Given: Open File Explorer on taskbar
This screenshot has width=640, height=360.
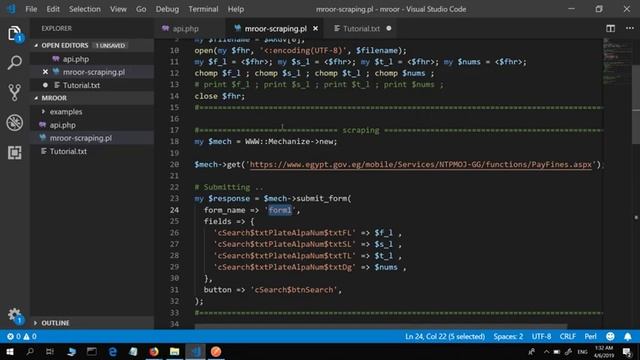Looking at the screenshot, I should 174,351.
